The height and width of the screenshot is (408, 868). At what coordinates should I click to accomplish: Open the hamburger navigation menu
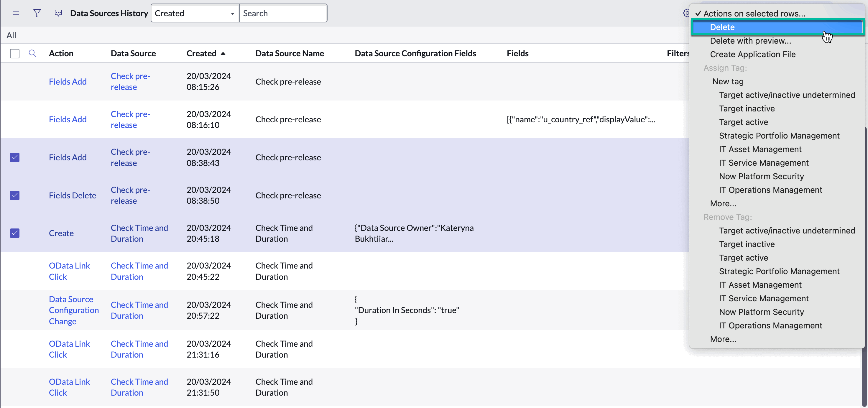coord(16,13)
